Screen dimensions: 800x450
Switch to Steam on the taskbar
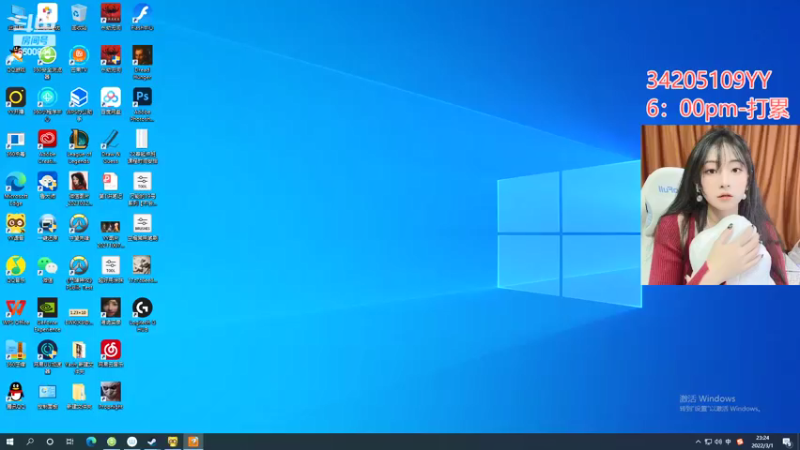tap(152, 441)
